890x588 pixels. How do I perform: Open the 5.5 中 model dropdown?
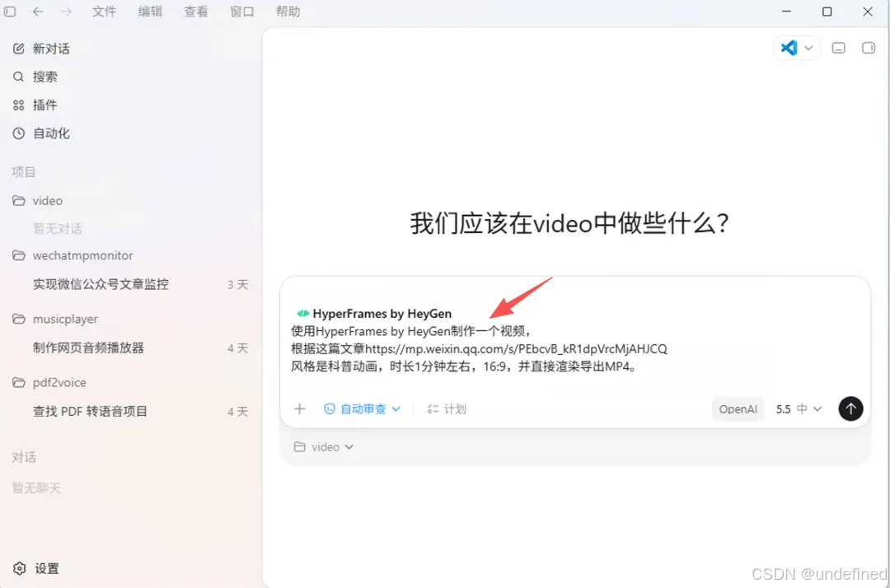point(799,408)
